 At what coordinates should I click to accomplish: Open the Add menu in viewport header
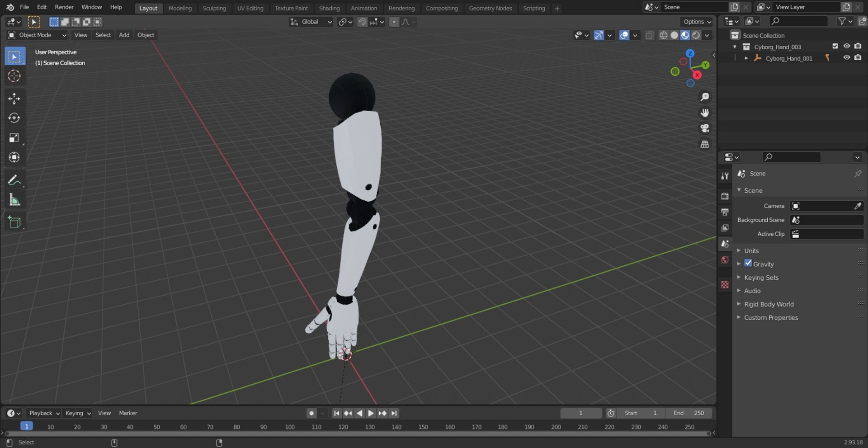tap(124, 35)
